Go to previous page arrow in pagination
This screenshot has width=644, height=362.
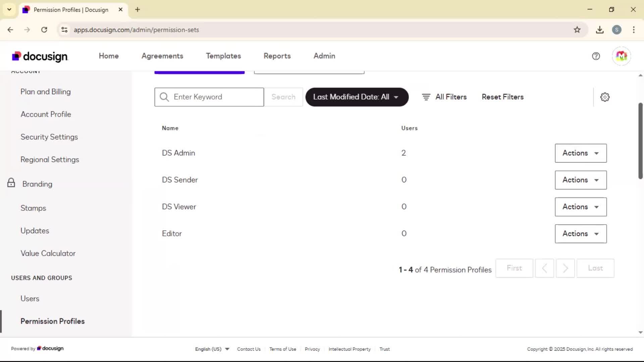(544, 268)
